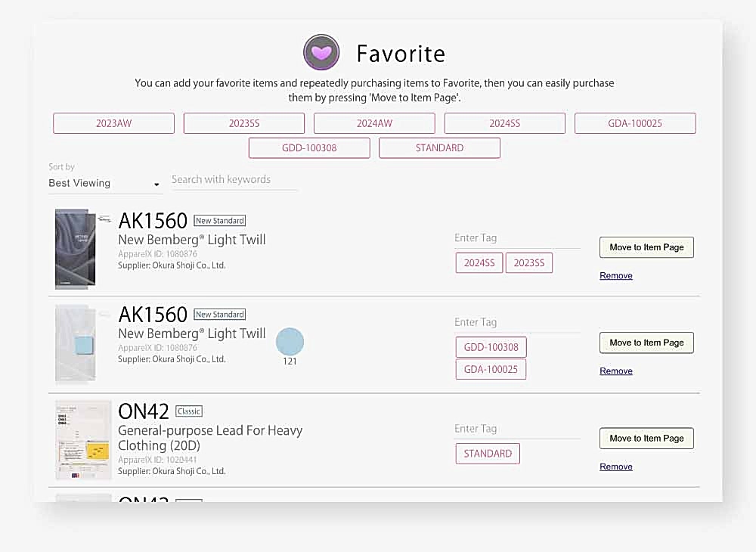Select the 2024SS tag filter

click(x=505, y=123)
